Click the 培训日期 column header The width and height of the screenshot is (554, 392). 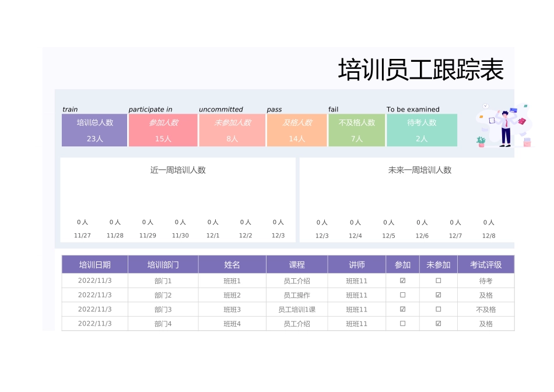[94, 264]
